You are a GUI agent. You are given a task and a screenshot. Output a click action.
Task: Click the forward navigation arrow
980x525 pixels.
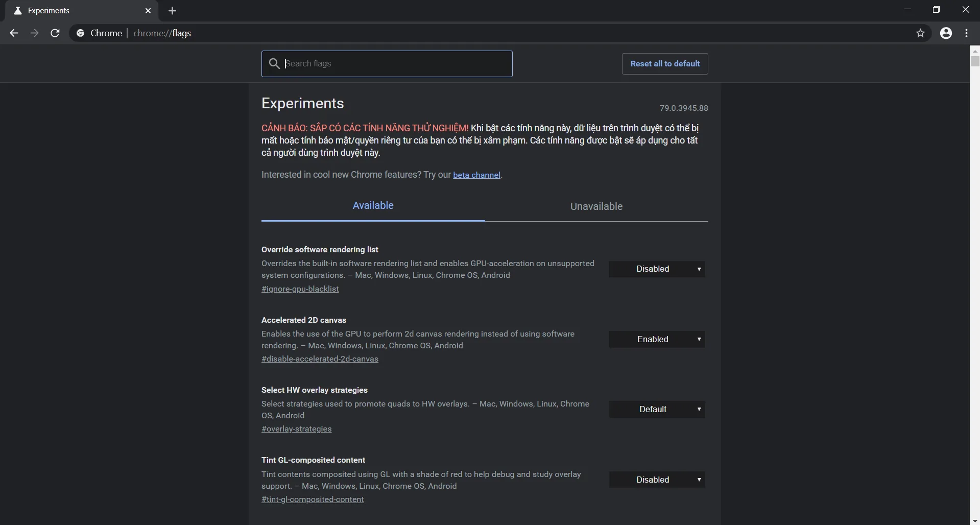[x=34, y=33]
